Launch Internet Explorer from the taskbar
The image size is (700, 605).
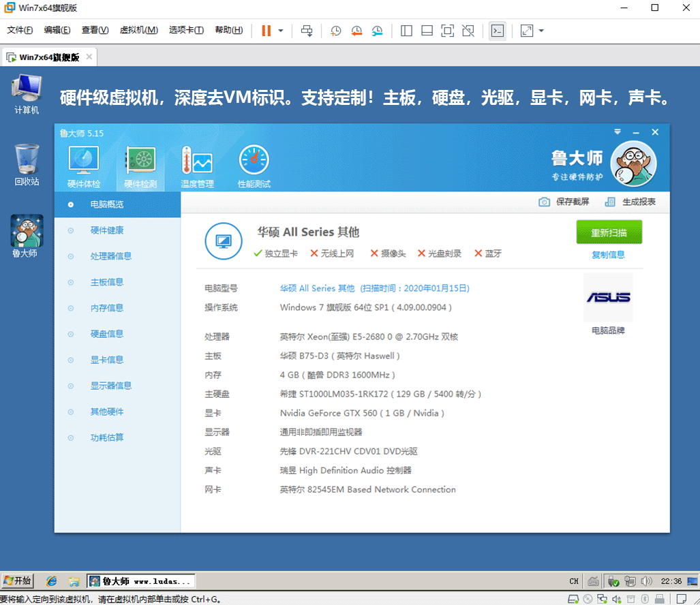52,581
